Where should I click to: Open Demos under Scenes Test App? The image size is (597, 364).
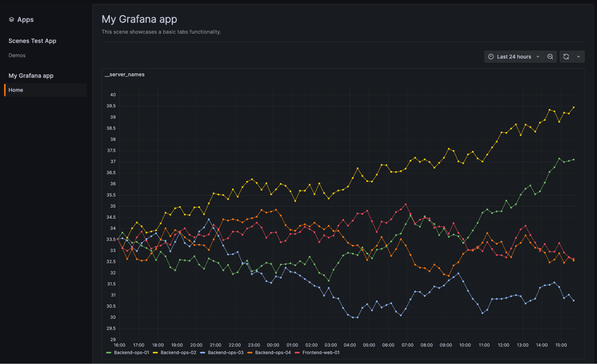click(17, 55)
